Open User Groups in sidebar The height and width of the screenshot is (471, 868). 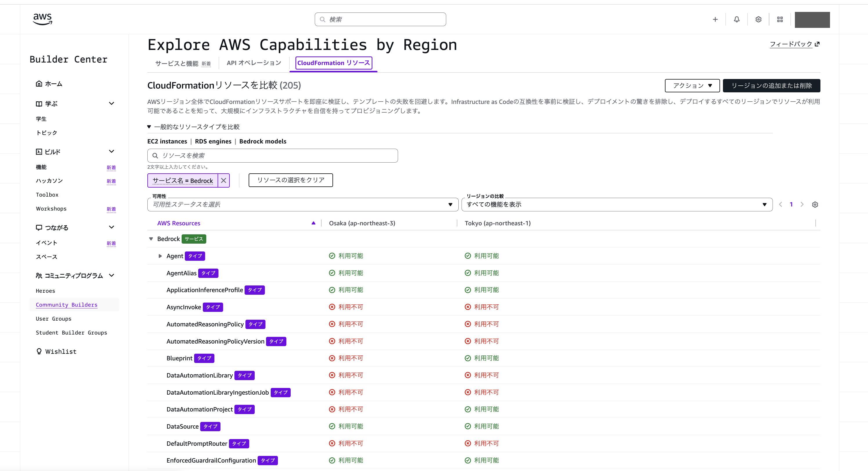(54, 319)
